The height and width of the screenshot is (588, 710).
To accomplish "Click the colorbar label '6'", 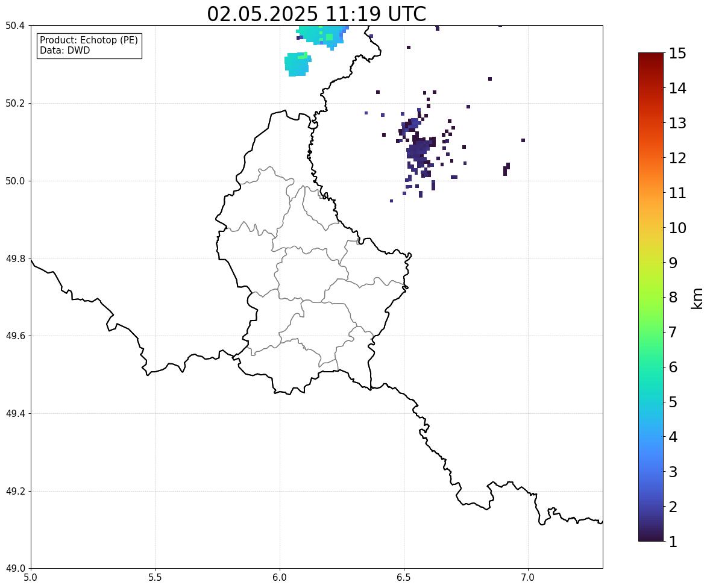I will point(673,367).
